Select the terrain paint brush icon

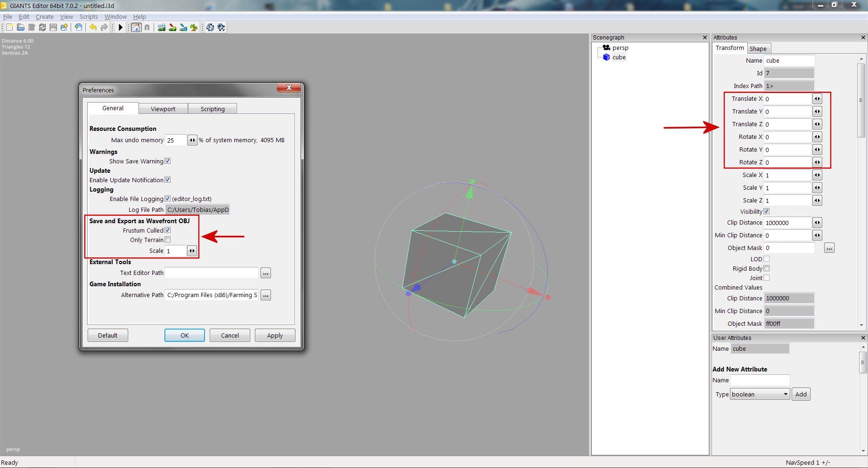pos(172,27)
